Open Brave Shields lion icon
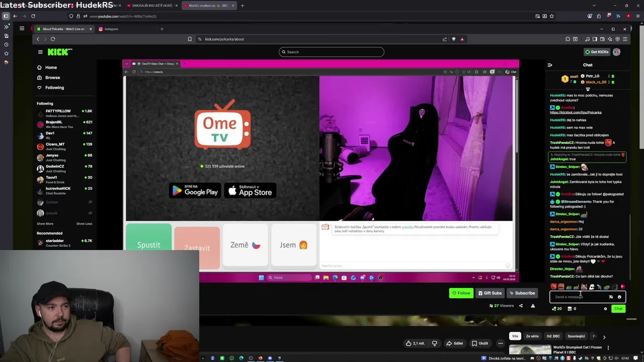Viewport: 644px width, 362px height. click(454, 39)
